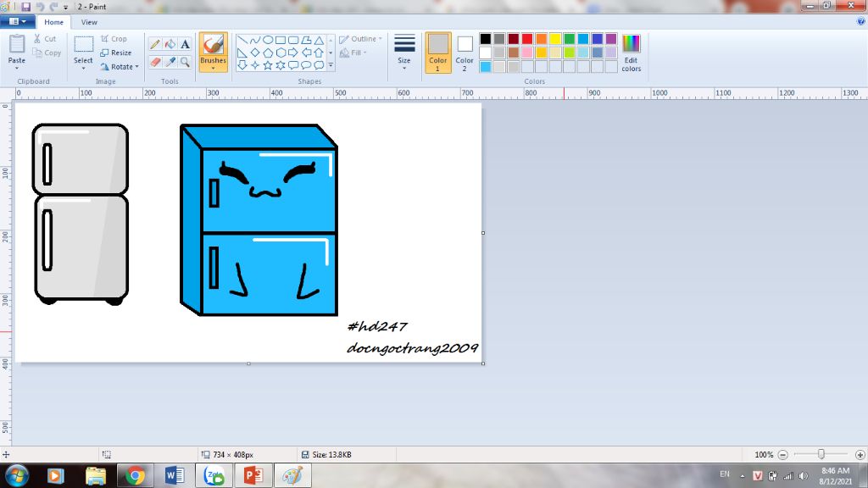Select the Pencil tool

(x=155, y=44)
